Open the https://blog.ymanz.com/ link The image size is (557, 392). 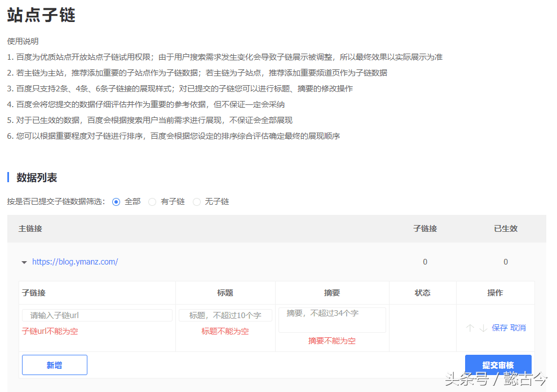(75, 262)
